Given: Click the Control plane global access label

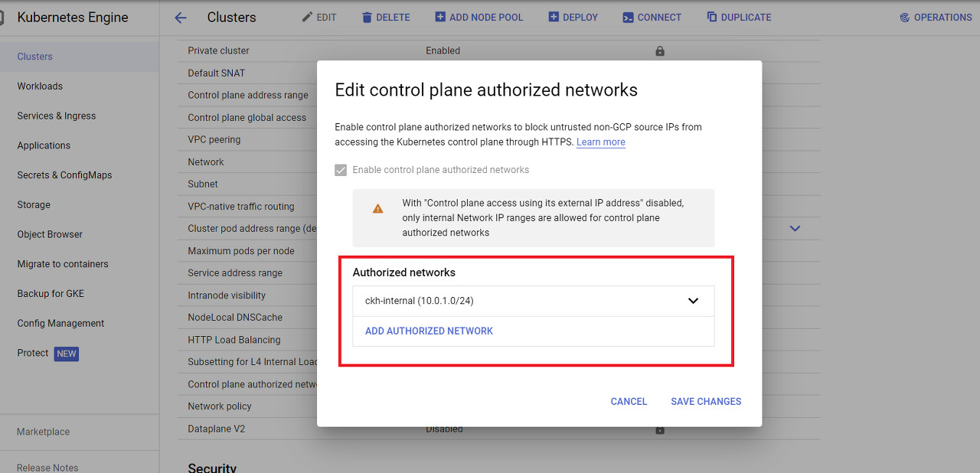Looking at the screenshot, I should click(x=247, y=118).
